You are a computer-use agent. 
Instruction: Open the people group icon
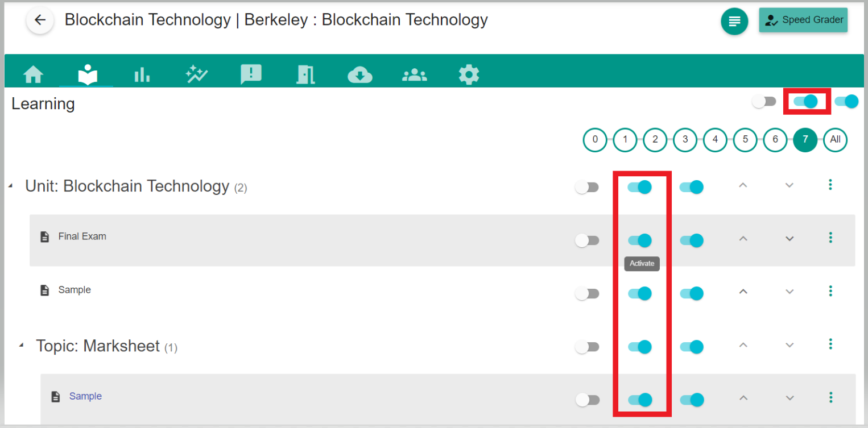(x=414, y=74)
